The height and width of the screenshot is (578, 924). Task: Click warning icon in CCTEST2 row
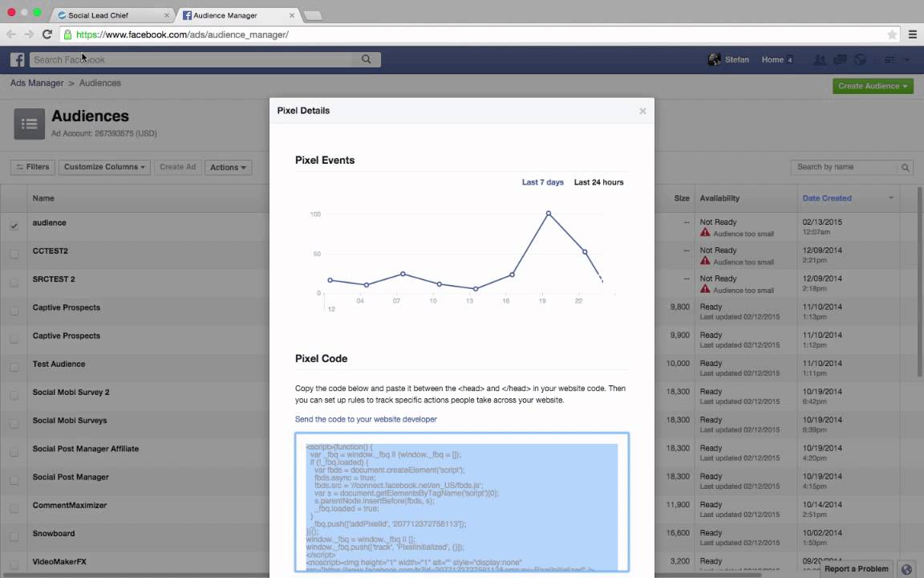click(705, 261)
